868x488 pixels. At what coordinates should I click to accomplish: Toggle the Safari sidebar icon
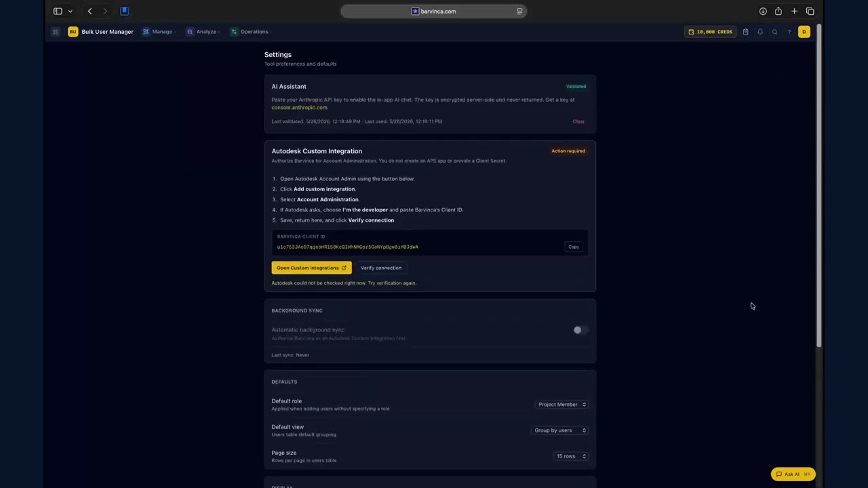[x=58, y=11]
